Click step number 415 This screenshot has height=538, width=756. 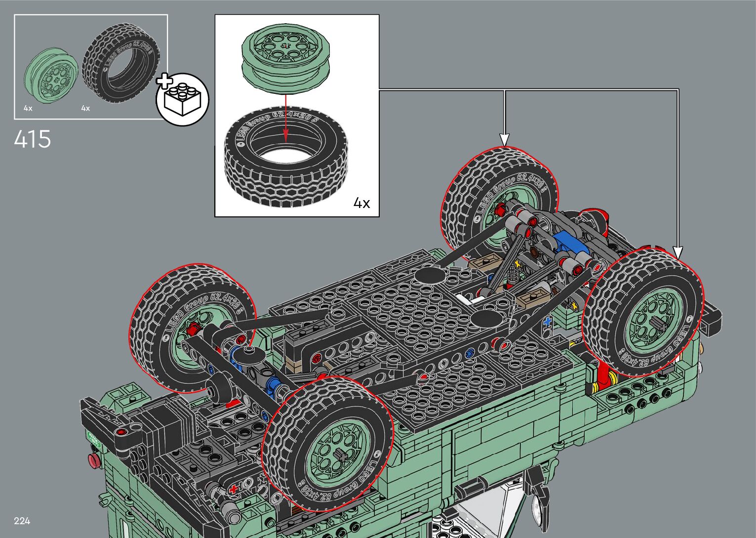click(x=33, y=139)
